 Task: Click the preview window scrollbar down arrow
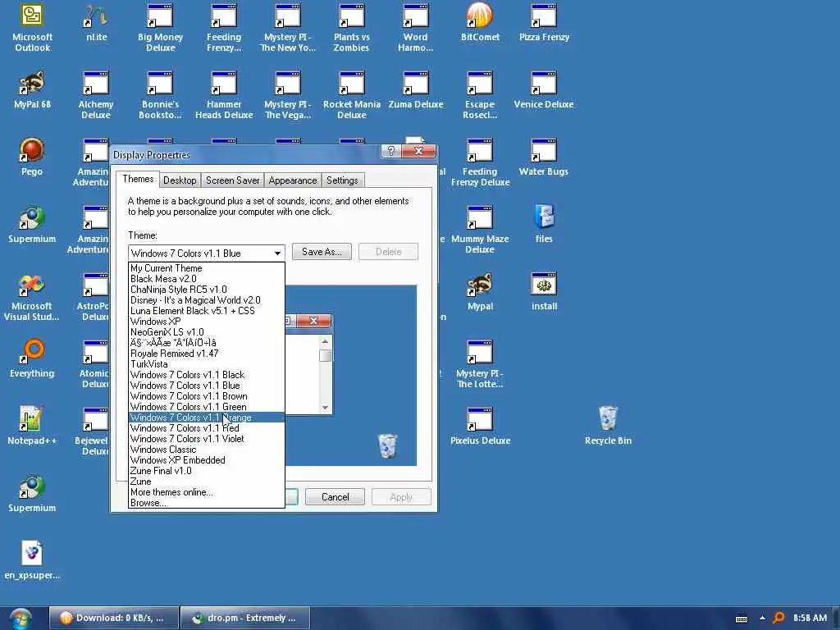pyautogui.click(x=325, y=408)
